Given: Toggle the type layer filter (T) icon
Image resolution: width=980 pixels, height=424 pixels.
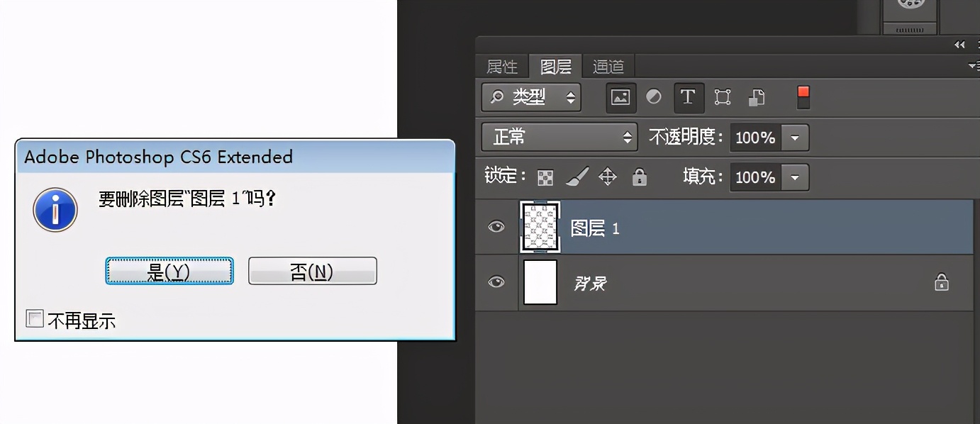Looking at the screenshot, I should click(x=688, y=97).
